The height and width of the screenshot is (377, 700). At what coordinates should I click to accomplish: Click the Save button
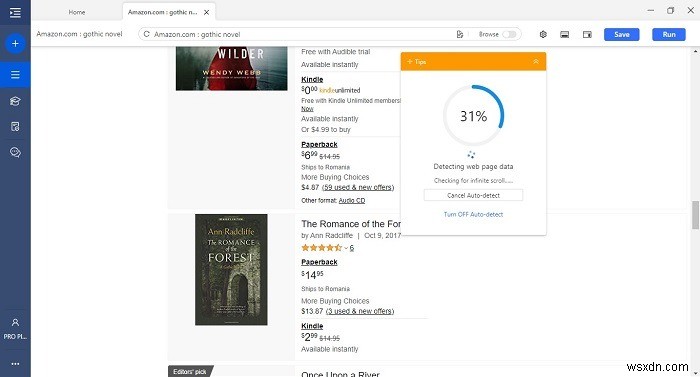(x=621, y=34)
